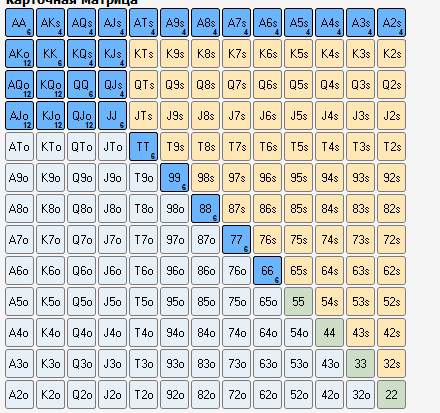The width and height of the screenshot is (440, 413).
Task: Select the 76s cell
Action: pos(267,240)
